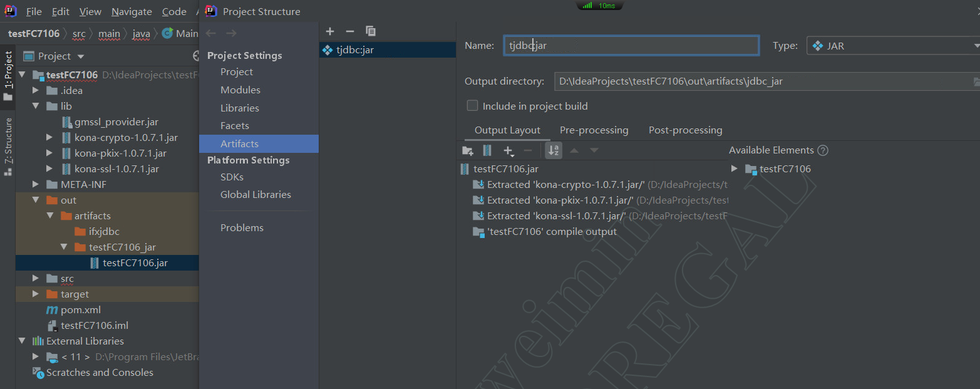Collapse the lib folder
Image resolution: width=980 pixels, height=389 pixels.
coord(36,106)
